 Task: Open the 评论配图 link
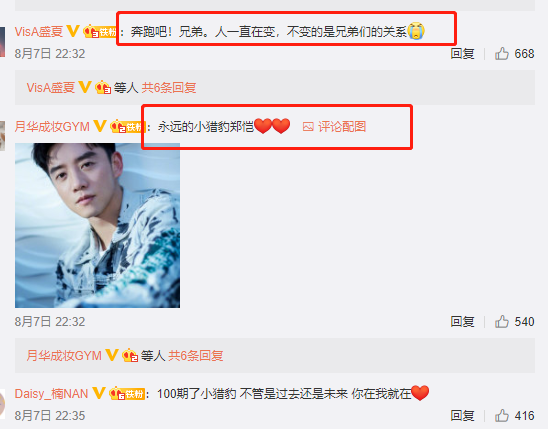[342, 126]
